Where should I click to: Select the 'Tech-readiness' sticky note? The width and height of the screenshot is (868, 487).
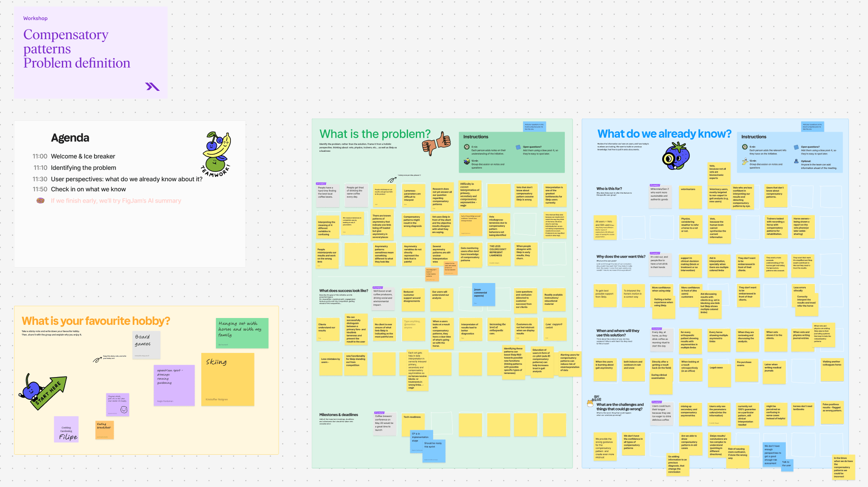point(414,424)
